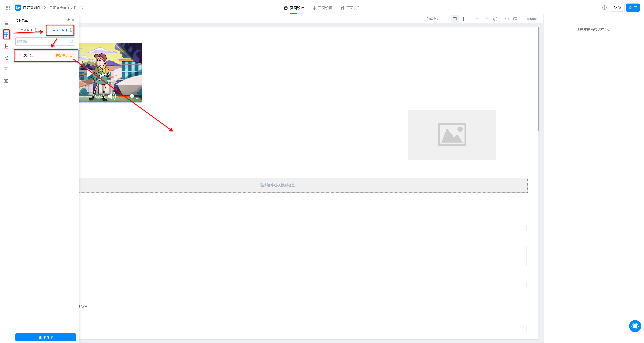Click help icon beside 自定义组件 tab
This screenshot has height=343, width=644.
click(x=70, y=30)
